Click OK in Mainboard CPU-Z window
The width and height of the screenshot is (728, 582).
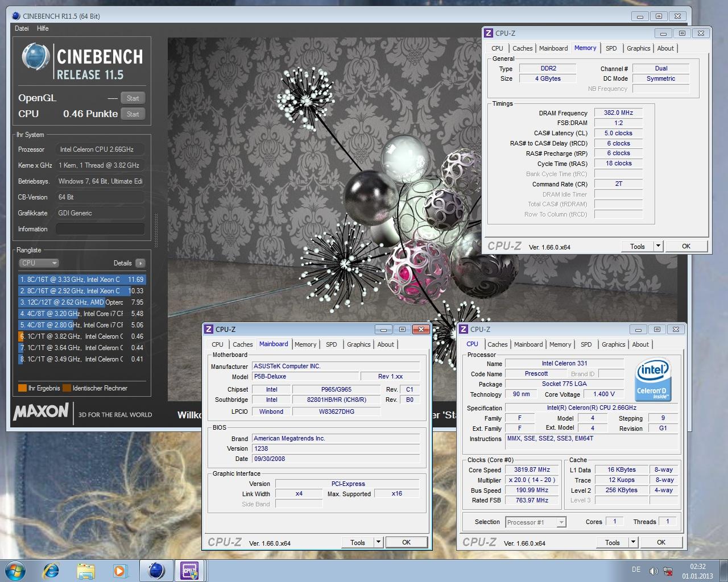pyautogui.click(x=407, y=542)
